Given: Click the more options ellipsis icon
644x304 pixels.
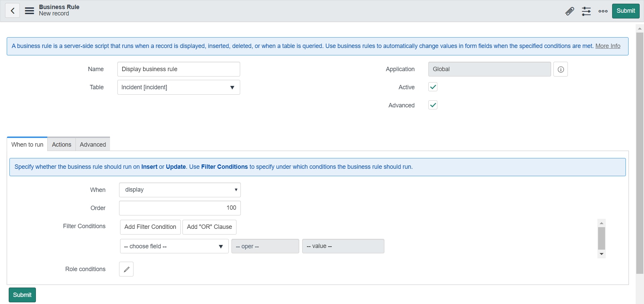Looking at the screenshot, I should (603, 11).
